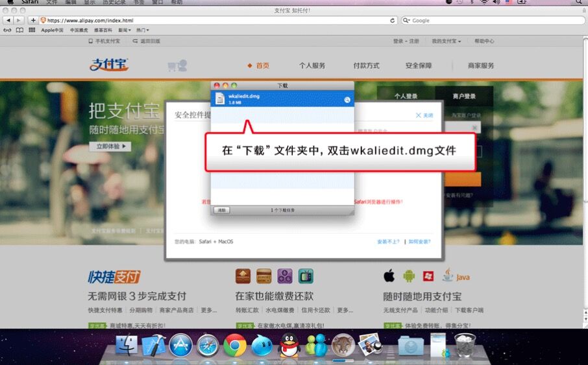
Task: Click the red Windows platform icon
Action: [428, 276]
